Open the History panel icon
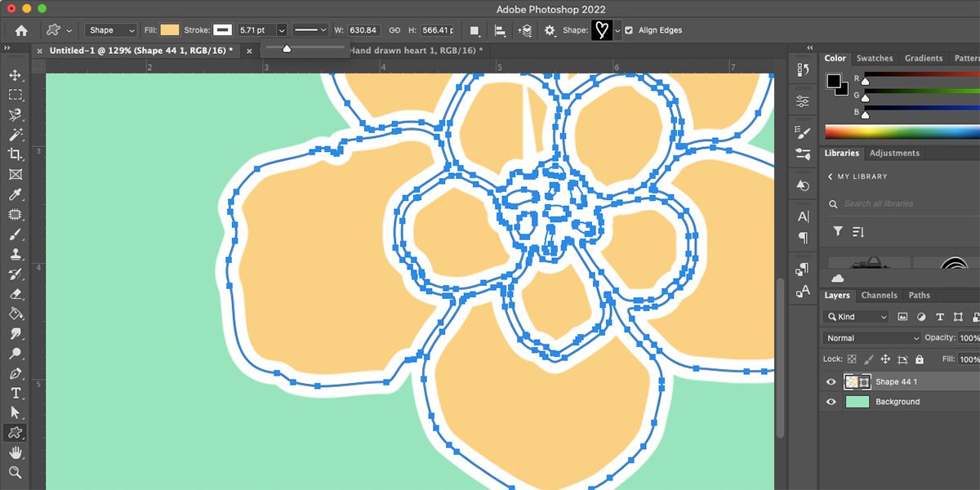This screenshot has height=490, width=980. click(803, 70)
